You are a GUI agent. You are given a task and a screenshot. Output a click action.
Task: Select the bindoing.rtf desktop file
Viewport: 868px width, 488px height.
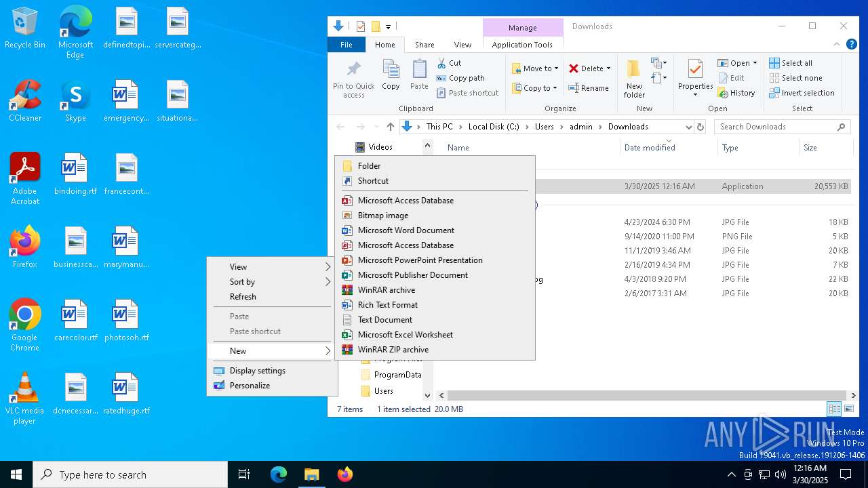(75, 174)
